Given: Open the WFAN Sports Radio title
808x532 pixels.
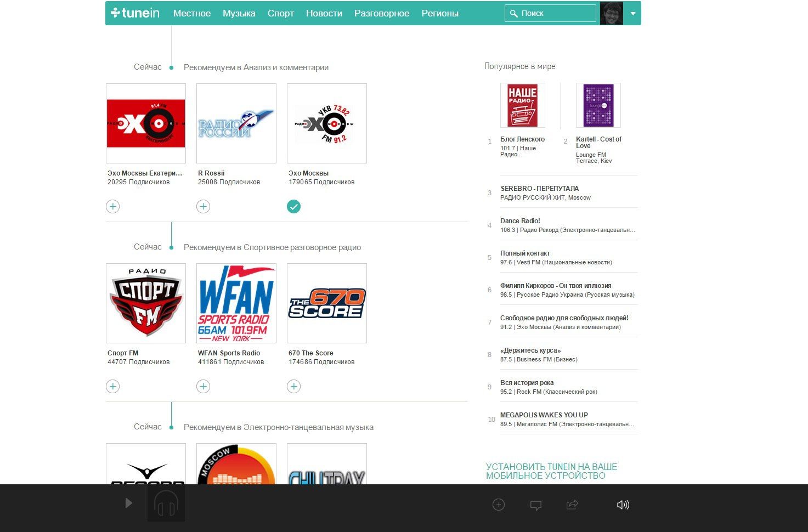Looking at the screenshot, I should pyautogui.click(x=229, y=353).
